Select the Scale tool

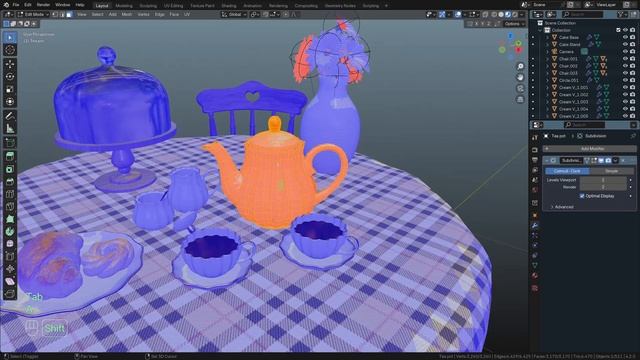click(10, 89)
